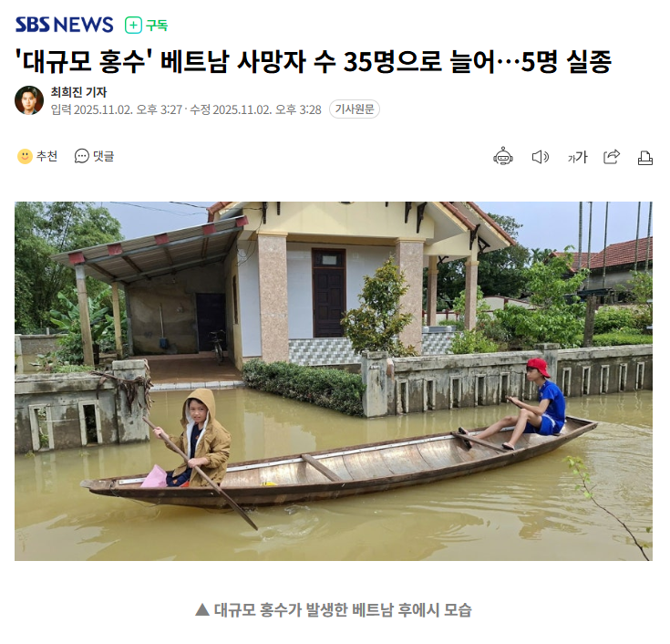The width and height of the screenshot is (670, 644).
Task: Share the article via share icon
Action: tap(612, 157)
